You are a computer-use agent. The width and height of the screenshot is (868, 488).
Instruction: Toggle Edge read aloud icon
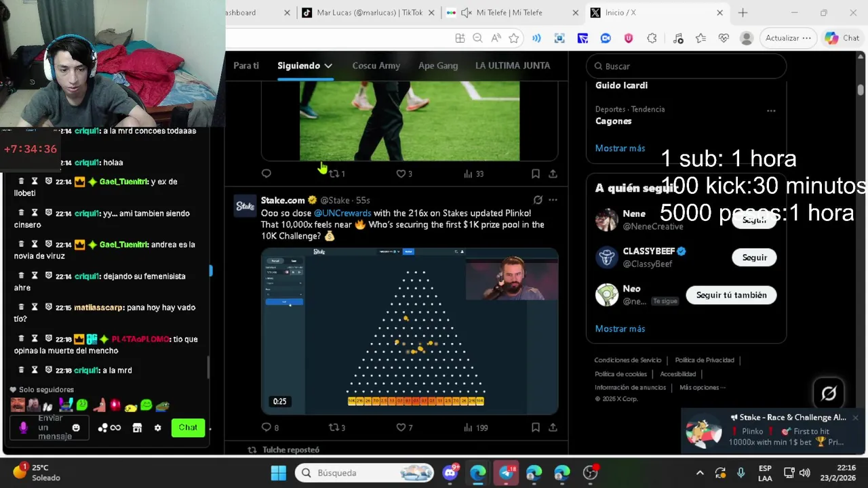point(496,38)
